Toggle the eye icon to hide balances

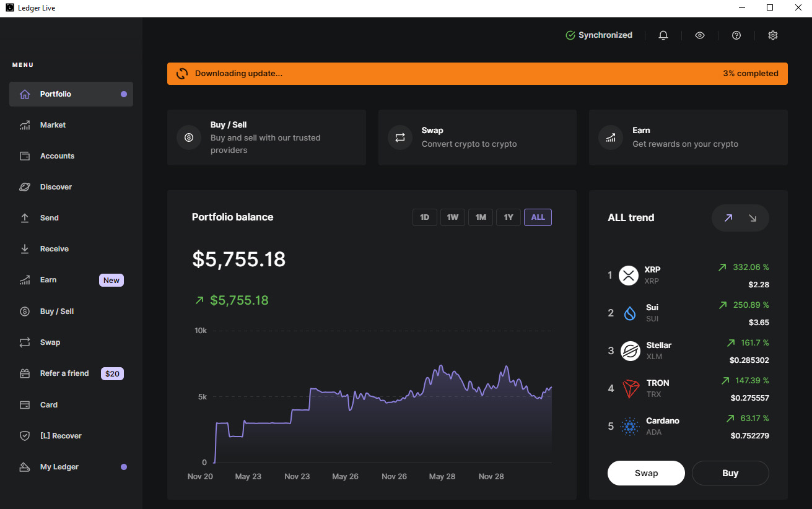(x=700, y=35)
